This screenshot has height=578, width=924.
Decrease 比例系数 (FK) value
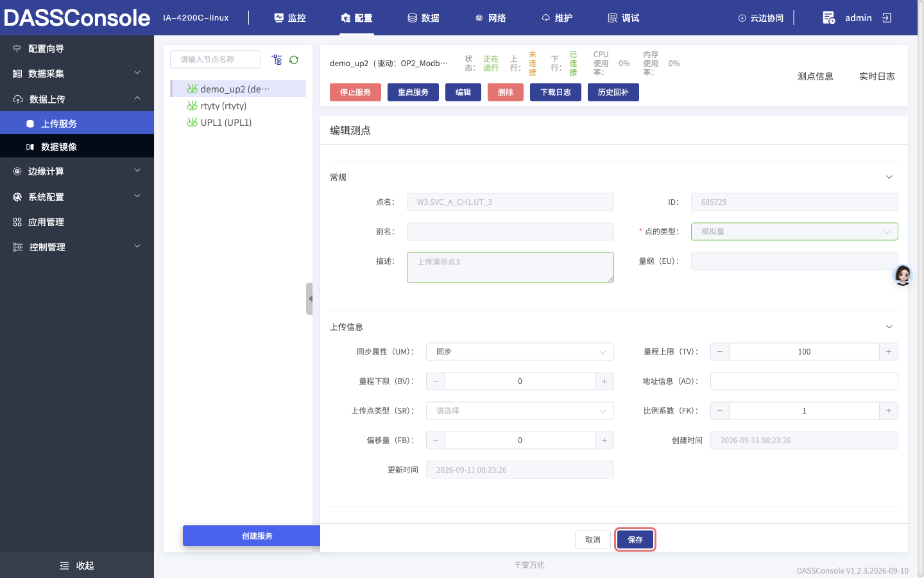tap(720, 411)
